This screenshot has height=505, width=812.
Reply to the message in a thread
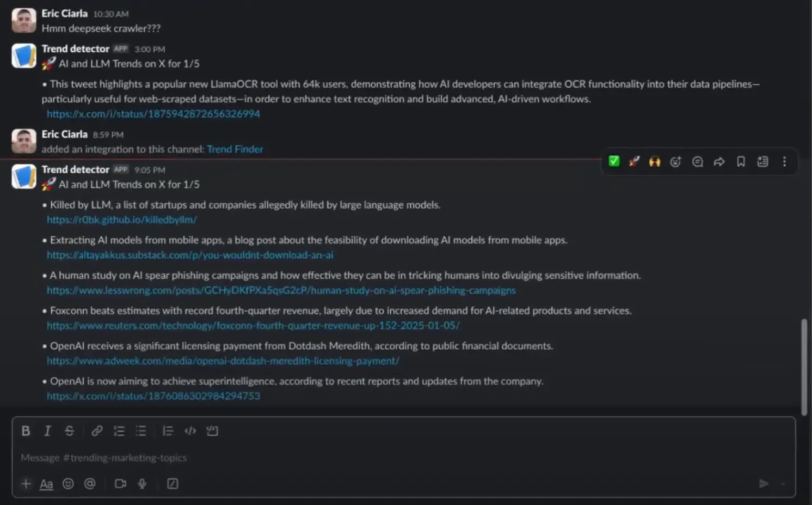coord(697,161)
